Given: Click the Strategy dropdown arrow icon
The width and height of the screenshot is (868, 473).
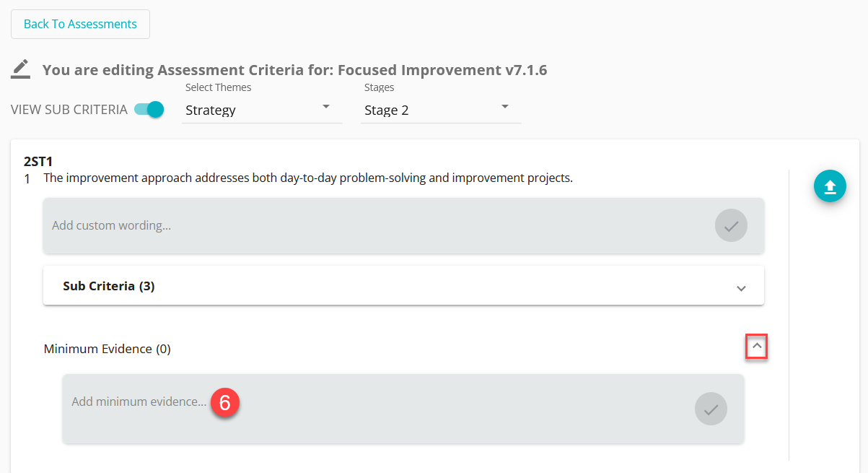Looking at the screenshot, I should [x=326, y=107].
